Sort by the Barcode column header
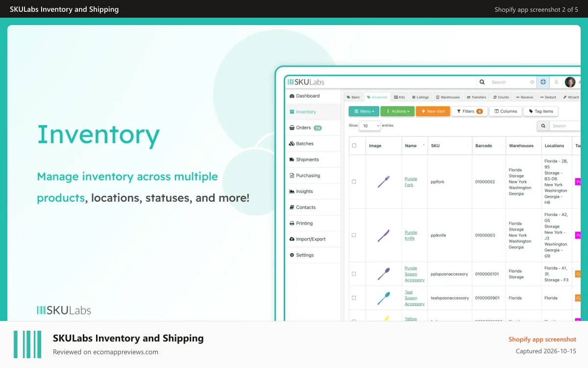Viewport: 588px width, 368px height. [x=489, y=146]
